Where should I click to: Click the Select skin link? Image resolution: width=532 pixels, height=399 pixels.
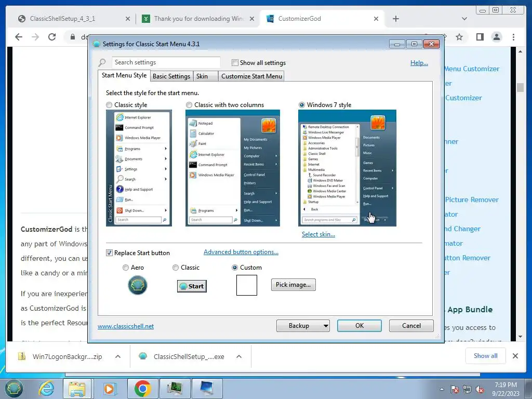tap(318, 234)
